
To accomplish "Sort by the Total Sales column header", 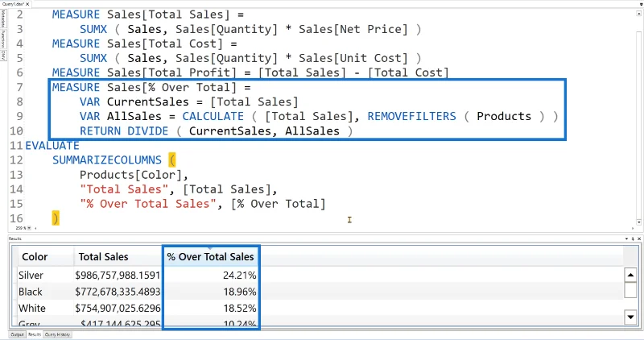I will [x=118, y=256].
